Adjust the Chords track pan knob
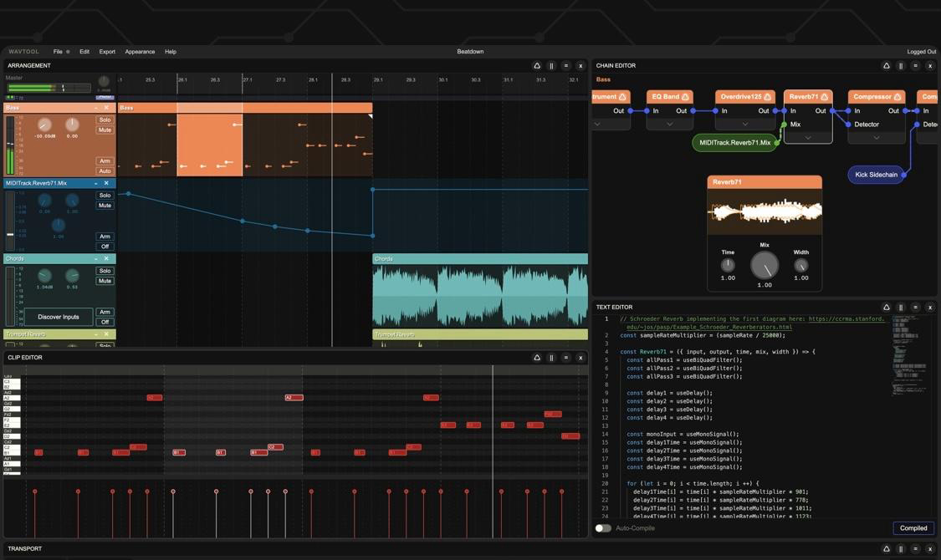The image size is (941, 560). (x=72, y=275)
